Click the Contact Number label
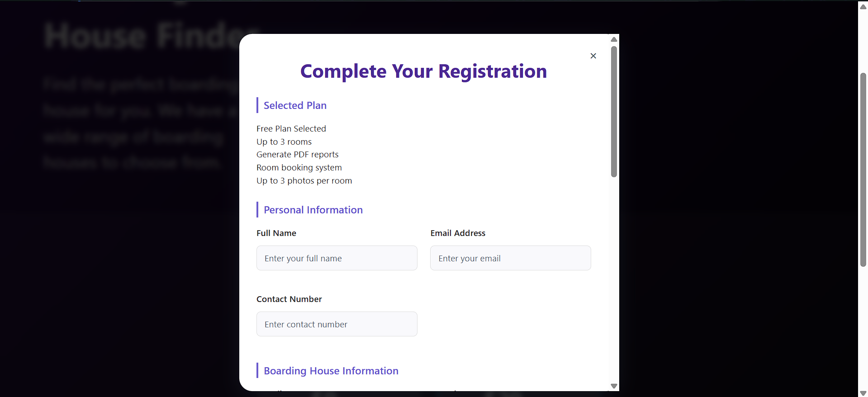Viewport: 868px width, 397px height. coord(289,299)
